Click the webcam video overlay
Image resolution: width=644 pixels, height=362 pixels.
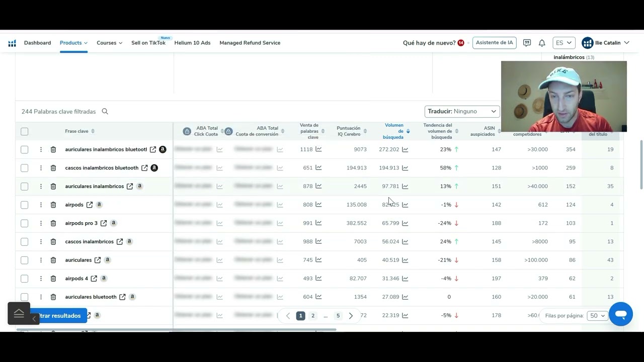(x=564, y=97)
